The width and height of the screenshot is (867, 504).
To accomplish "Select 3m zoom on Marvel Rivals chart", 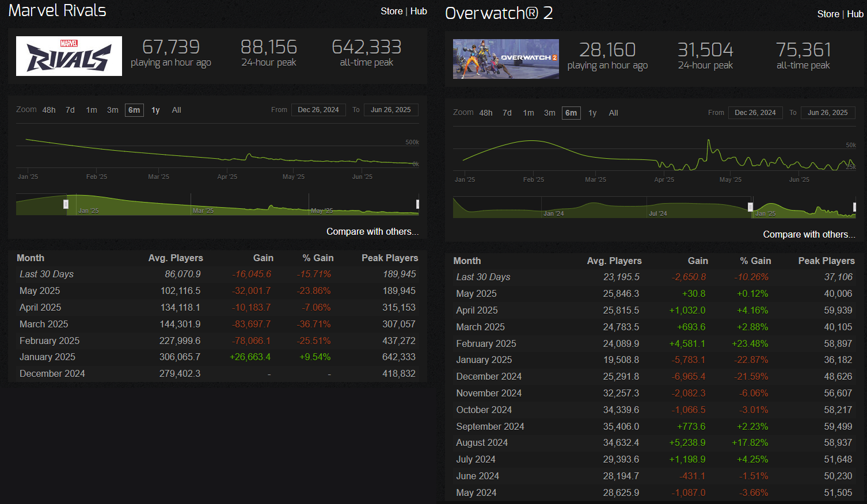I will pyautogui.click(x=113, y=110).
